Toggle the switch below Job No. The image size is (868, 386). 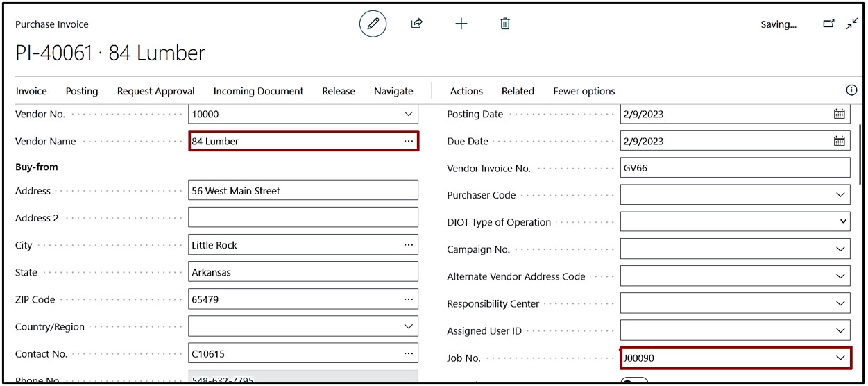pos(633,380)
